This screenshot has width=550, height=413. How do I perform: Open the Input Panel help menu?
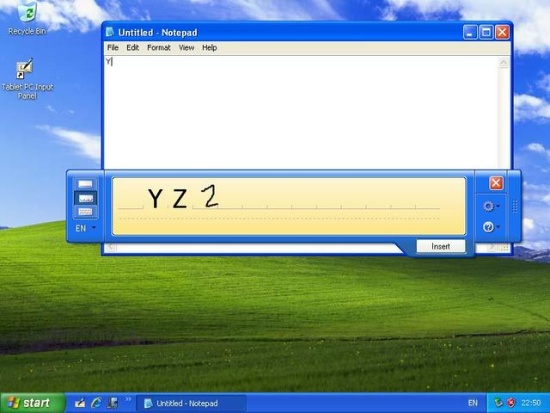coord(490,227)
